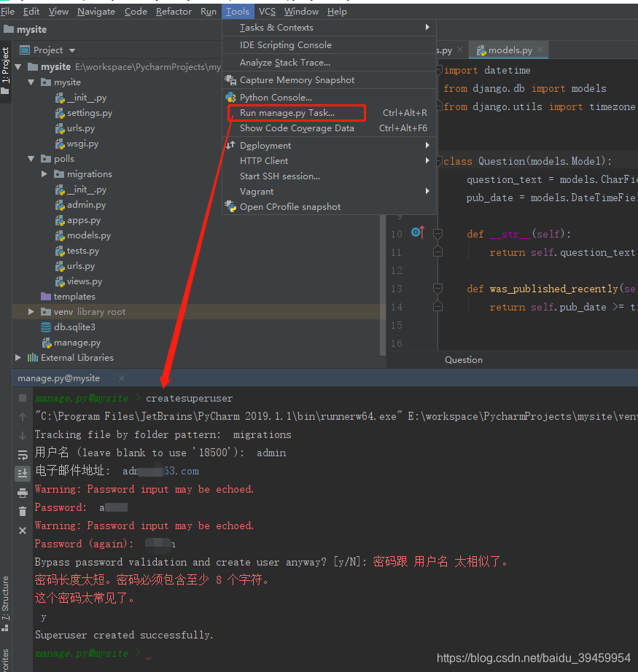Click the 'Superuser created successfully.' output line
The image size is (638, 672).
coord(124,635)
